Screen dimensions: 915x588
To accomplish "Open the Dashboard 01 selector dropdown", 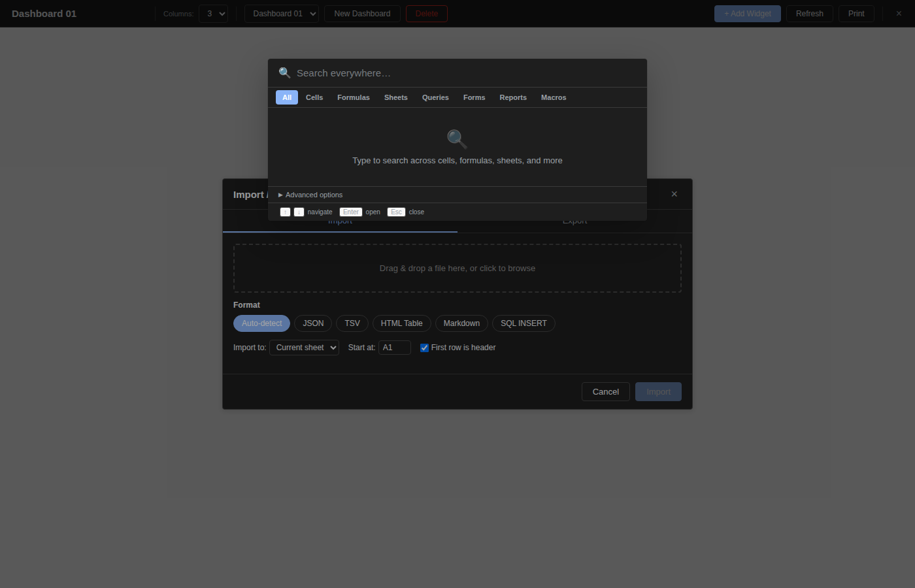I will pyautogui.click(x=282, y=14).
